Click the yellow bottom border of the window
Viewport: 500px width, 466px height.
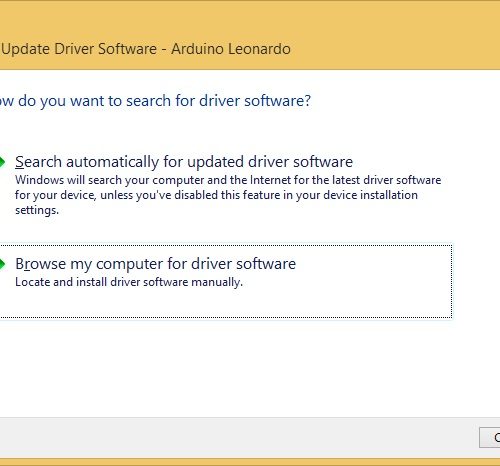(250, 462)
